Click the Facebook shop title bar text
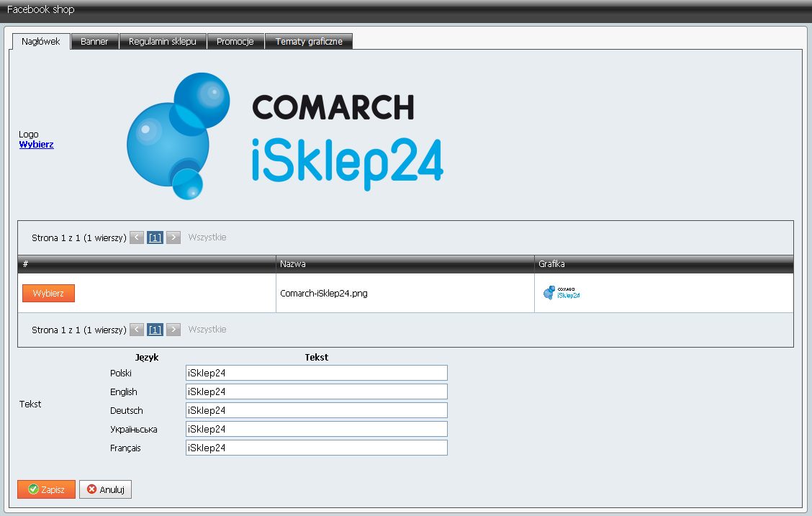The height and width of the screenshot is (516, 812). (40, 9)
